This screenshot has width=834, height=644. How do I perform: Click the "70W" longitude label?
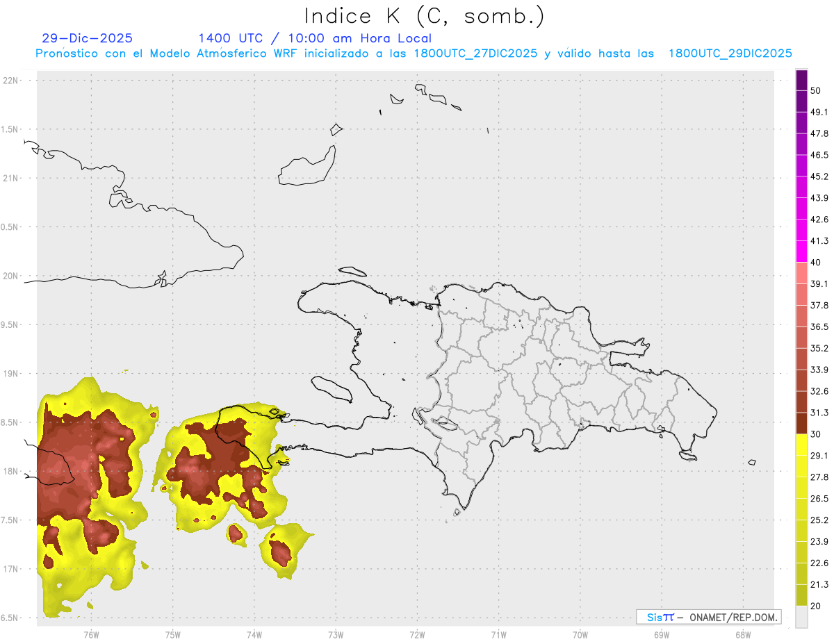(580, 634)
